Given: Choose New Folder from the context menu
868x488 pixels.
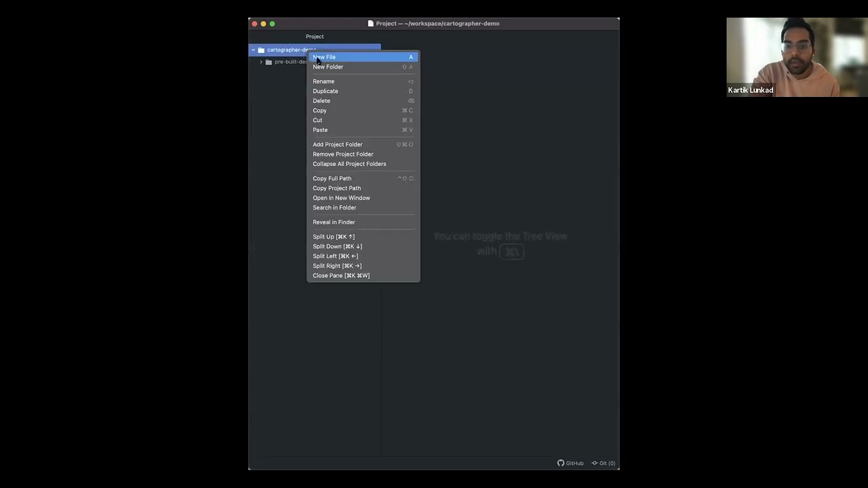Looking at the screenshot, I should [363, 66].
